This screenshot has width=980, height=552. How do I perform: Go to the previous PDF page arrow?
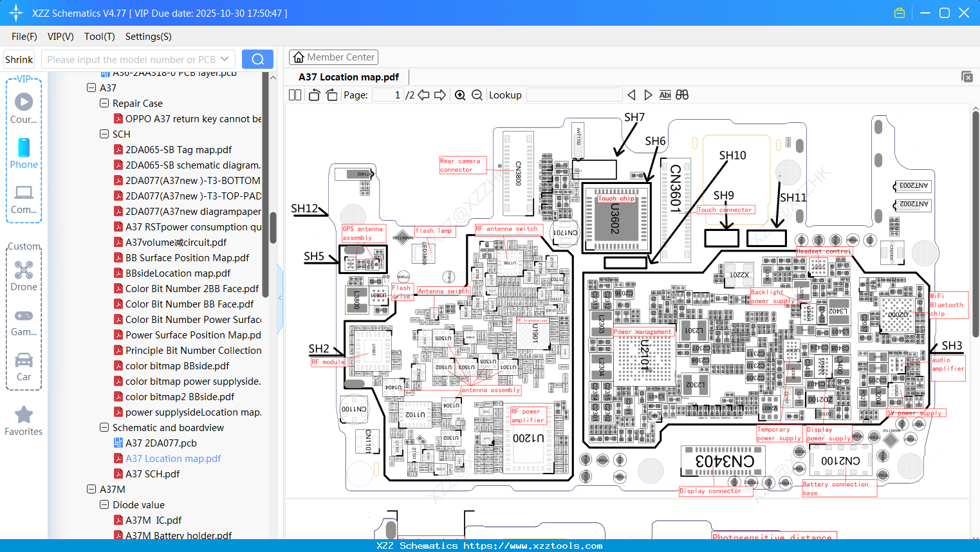pos(423,95)
